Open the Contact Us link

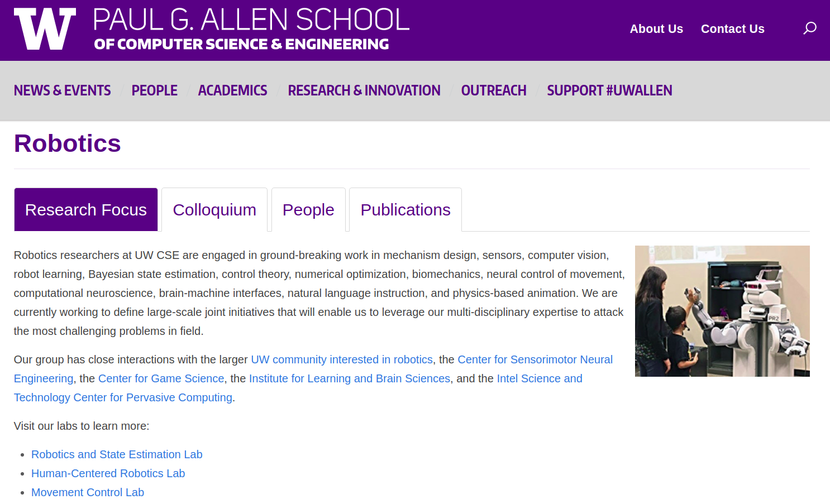click(732, 29)
